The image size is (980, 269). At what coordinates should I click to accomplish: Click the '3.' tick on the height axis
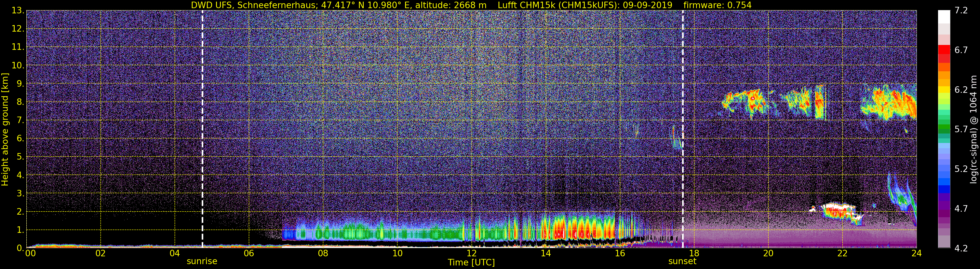point(20,193)
